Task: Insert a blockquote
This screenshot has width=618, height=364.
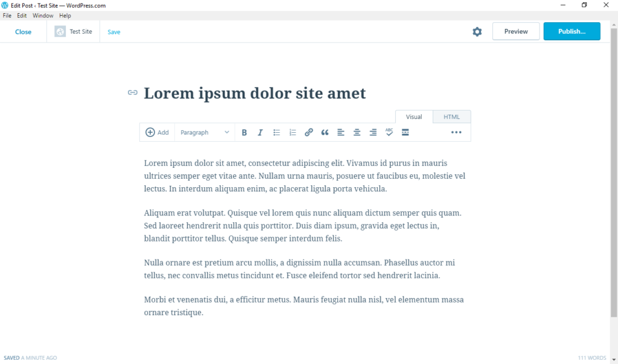Action: click(x=325, y=132)
